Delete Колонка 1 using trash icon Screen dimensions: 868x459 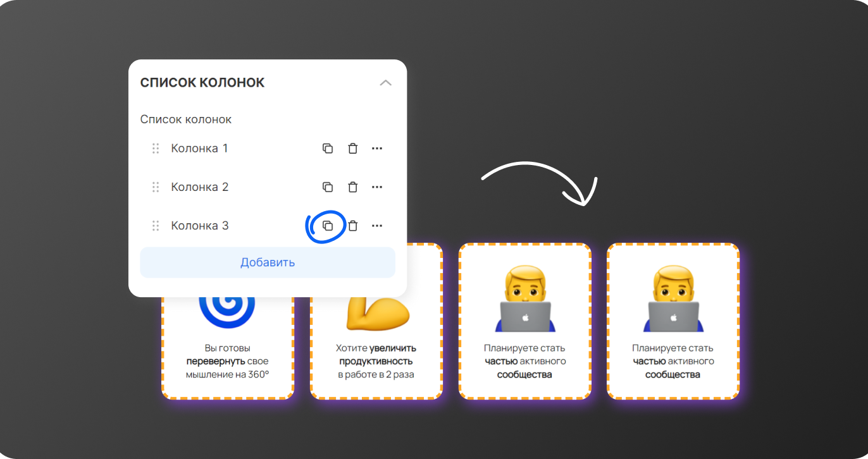click(353, 149)
